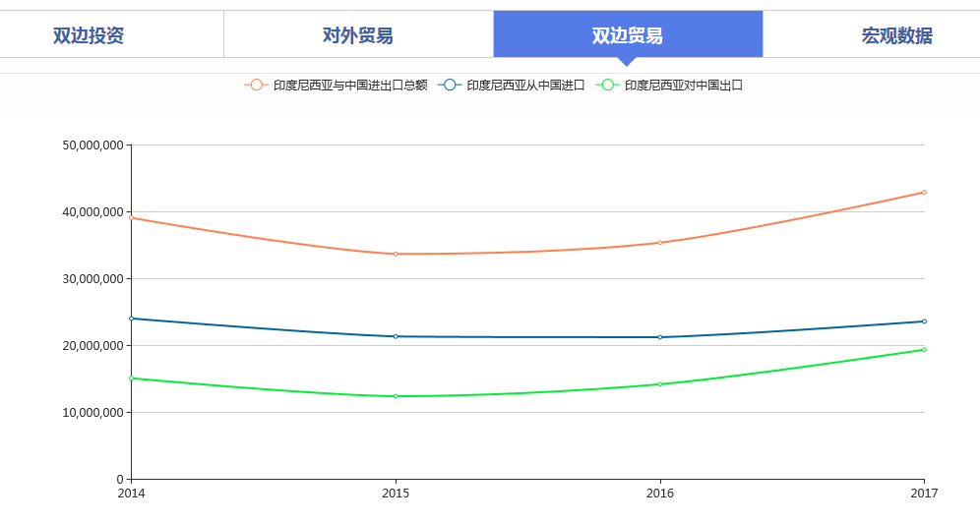Select the orange line's 2015 data point
Screen dimensions: 980x524
tap(396, 254)
